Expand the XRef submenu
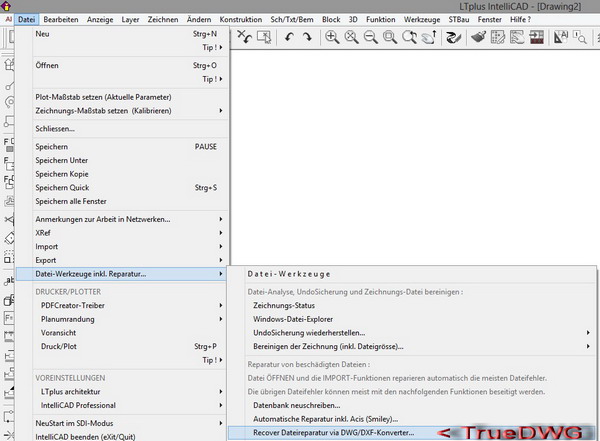 pyautogui.click(x=221, y=233)
